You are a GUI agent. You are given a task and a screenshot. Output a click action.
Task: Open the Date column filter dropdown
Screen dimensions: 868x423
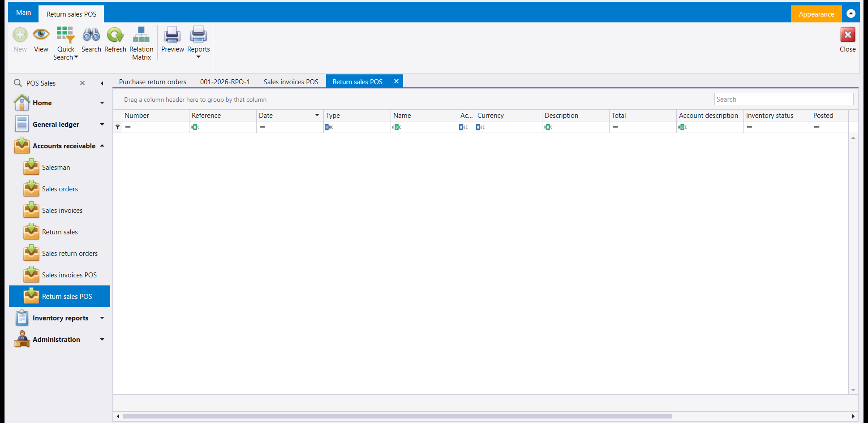click(x=317, y=115)
